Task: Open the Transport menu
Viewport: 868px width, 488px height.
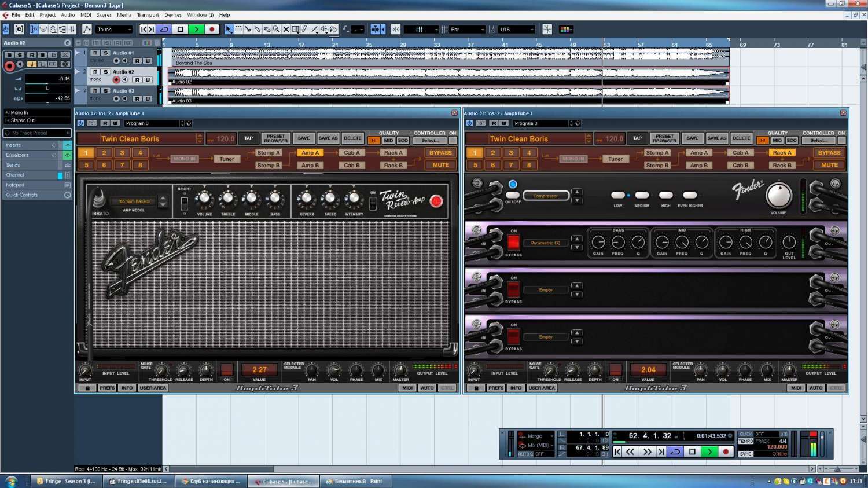Action: click(148, 15)
